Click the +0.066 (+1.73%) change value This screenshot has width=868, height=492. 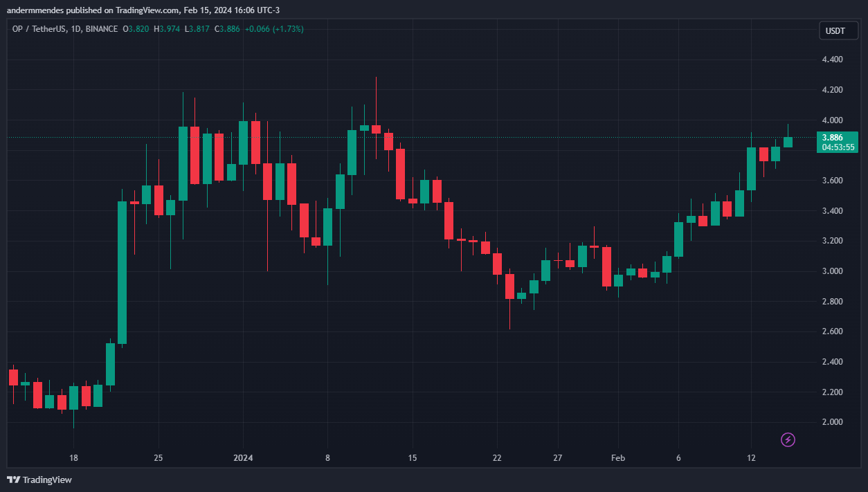(x=274, y=29)
